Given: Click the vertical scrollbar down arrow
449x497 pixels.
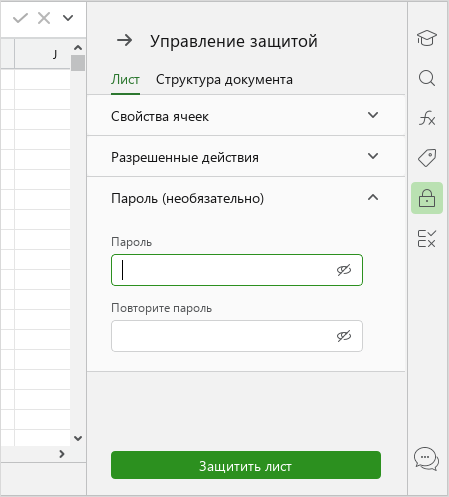Looking at the screenshot, I should click(x=78, y=438).
